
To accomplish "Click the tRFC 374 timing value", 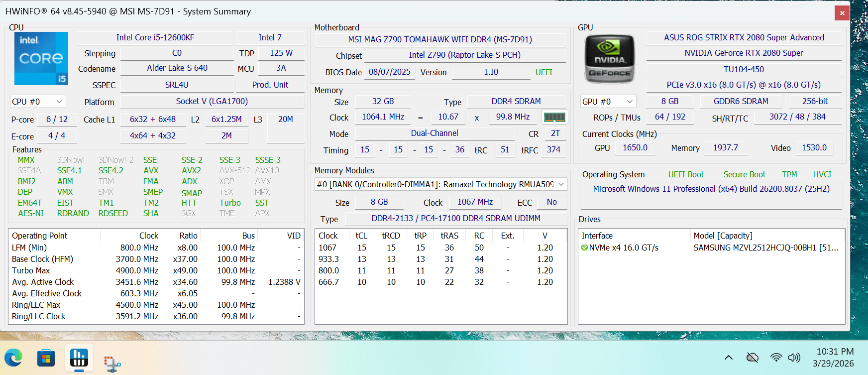I will pyautogui.click(x=553, y=150).
